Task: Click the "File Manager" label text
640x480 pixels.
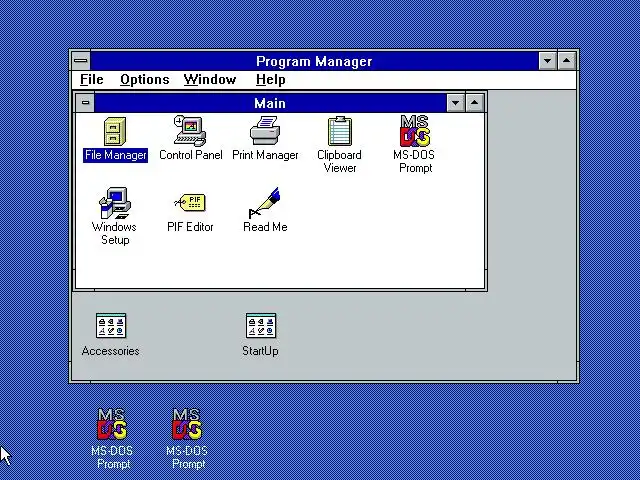Action: 116,155
